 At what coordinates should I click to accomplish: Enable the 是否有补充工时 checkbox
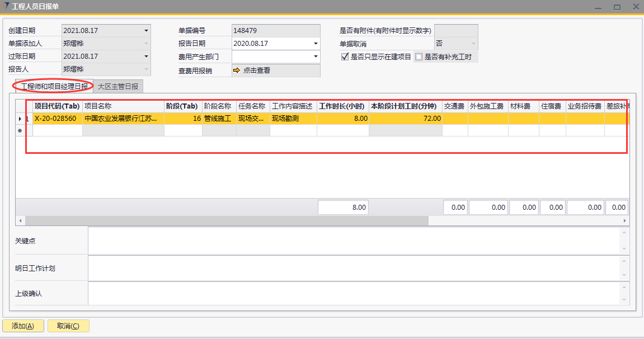pyautogui.click(x=419, y=57)
